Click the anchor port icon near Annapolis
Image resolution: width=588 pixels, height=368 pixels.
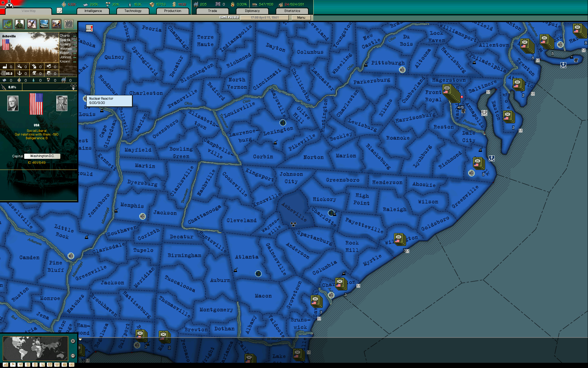tap(484, 113)
